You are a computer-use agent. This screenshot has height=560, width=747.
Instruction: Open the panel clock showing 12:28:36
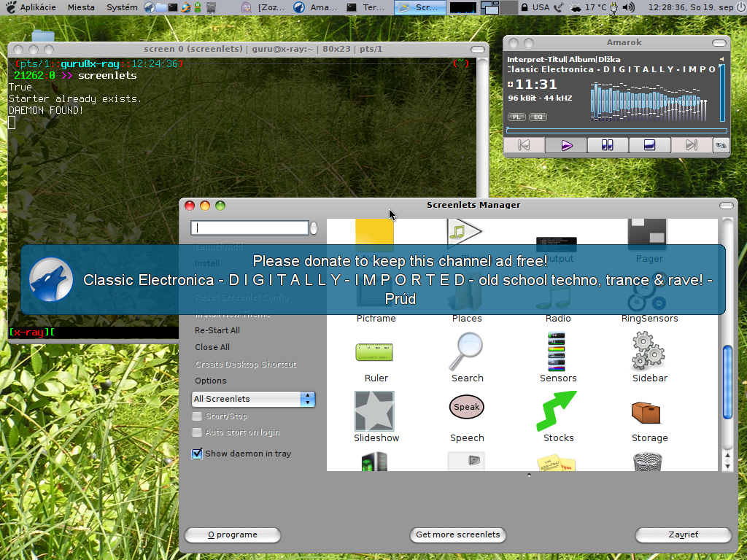pyautogui.click(x=691, y=7)
